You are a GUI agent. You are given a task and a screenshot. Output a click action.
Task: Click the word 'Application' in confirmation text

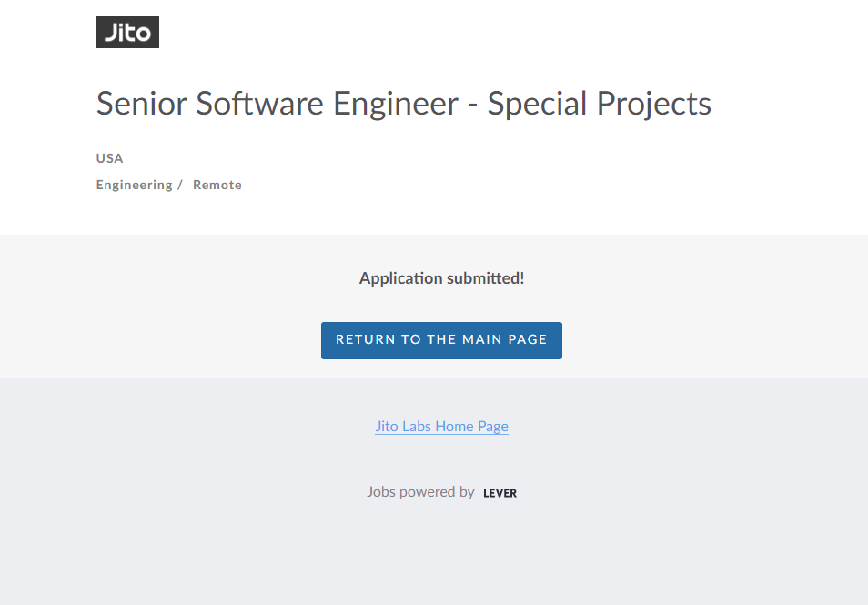coord(400,278)
